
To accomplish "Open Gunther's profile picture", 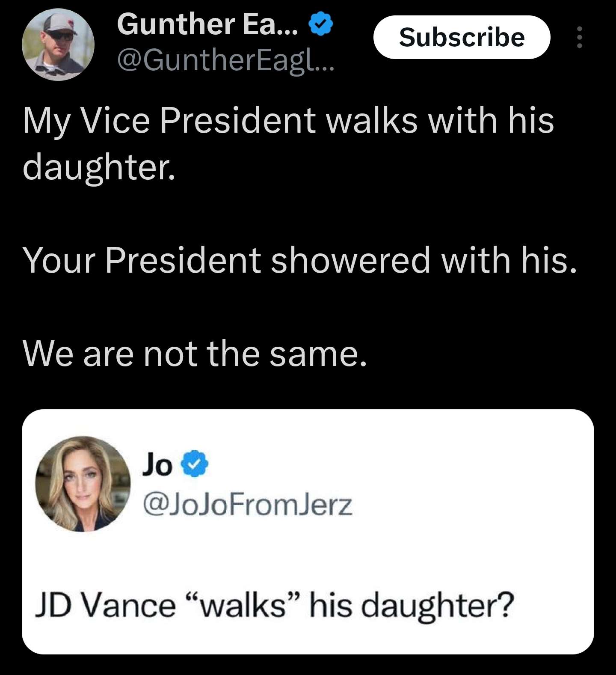I will click(58, 44).
